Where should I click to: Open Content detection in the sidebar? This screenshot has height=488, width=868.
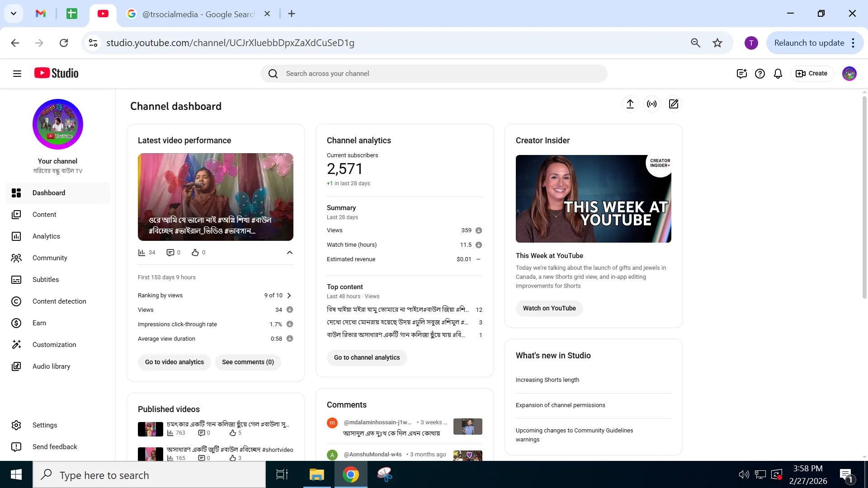click(x=58, y=301)
